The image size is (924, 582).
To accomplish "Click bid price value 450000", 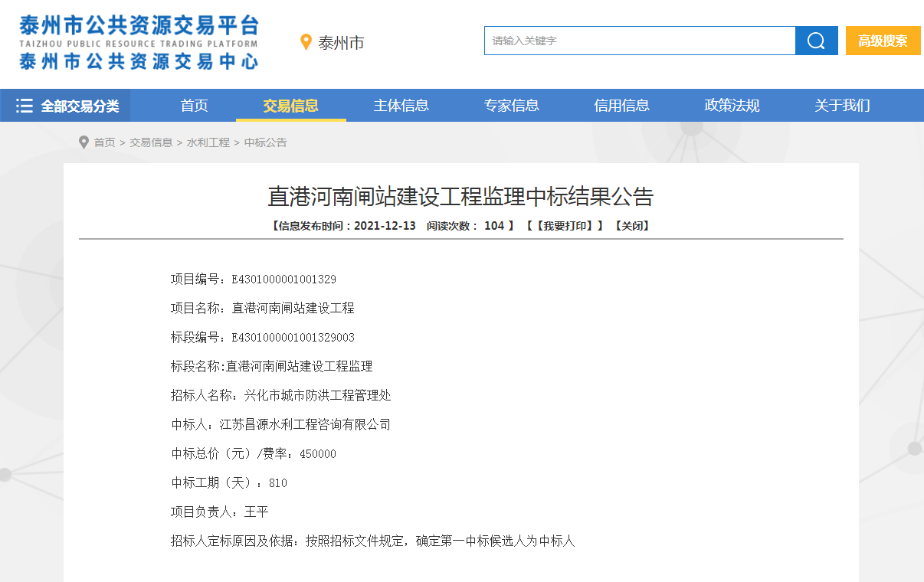I will (318, 454).
